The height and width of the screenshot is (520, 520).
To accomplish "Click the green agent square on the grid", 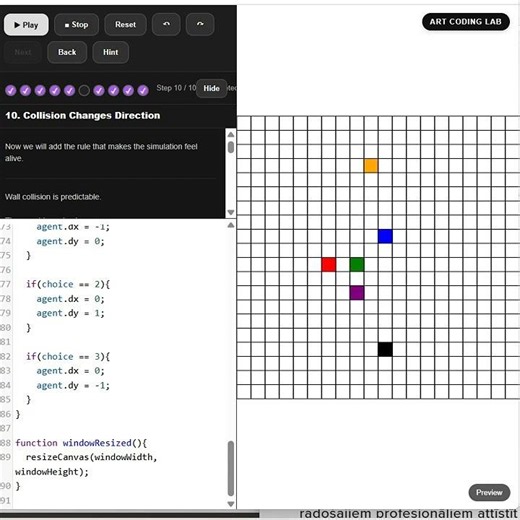I will tap(357, 265).
